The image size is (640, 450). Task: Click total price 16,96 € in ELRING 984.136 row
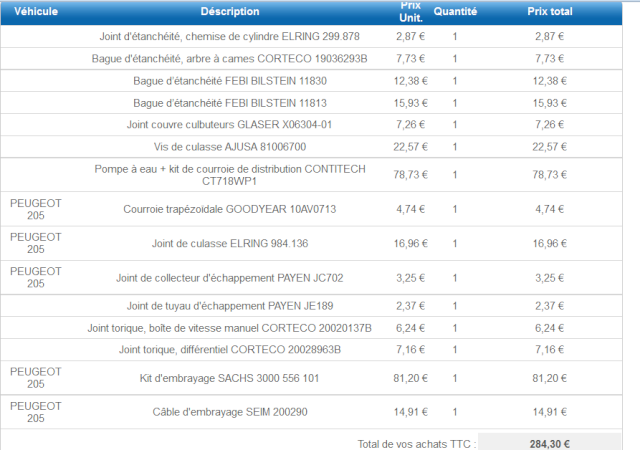pyautogui.click(x=549, y=243)
